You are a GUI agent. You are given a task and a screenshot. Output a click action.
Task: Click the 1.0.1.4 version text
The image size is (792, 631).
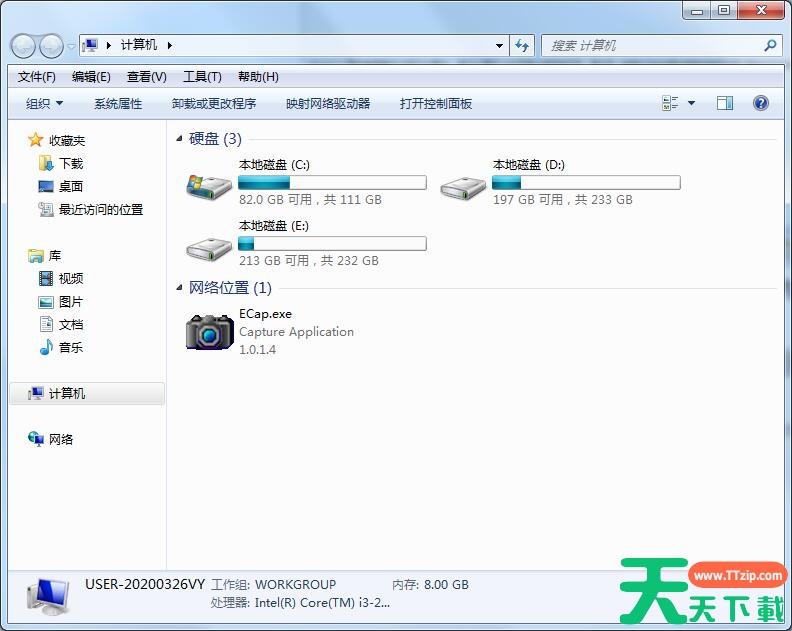(257, 350)
